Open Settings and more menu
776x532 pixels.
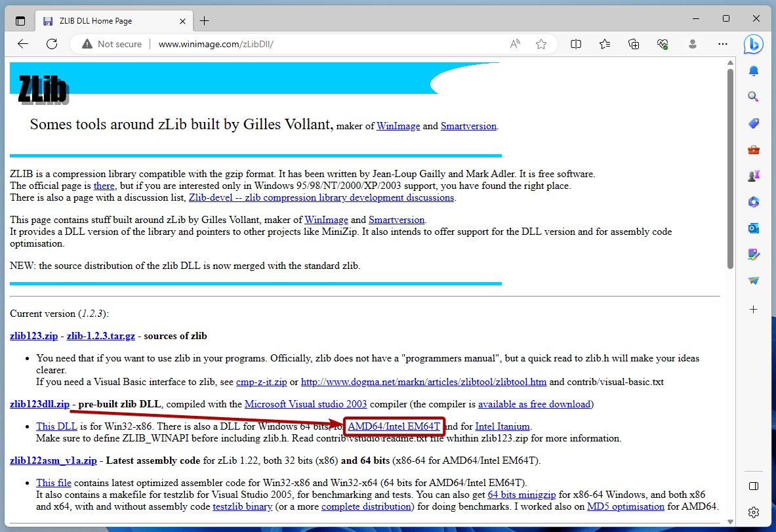tap(722, 44)
